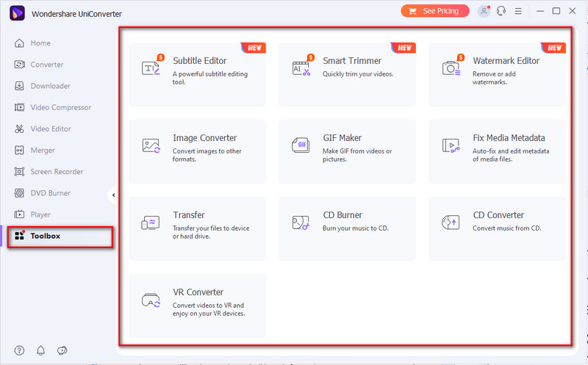Viewport: 588px width, 365px height.
Task: Click the CD Burner title text
Action: click(x=343, y=215)
